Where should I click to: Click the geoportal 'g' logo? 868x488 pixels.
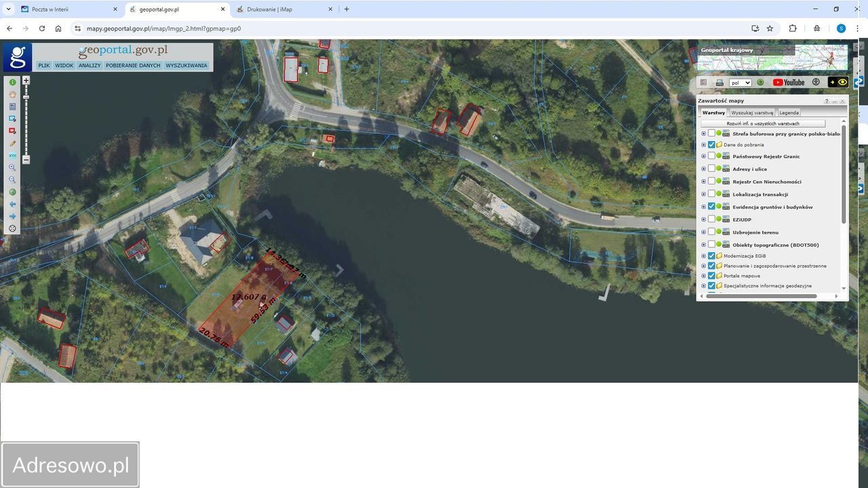[18, 57]
